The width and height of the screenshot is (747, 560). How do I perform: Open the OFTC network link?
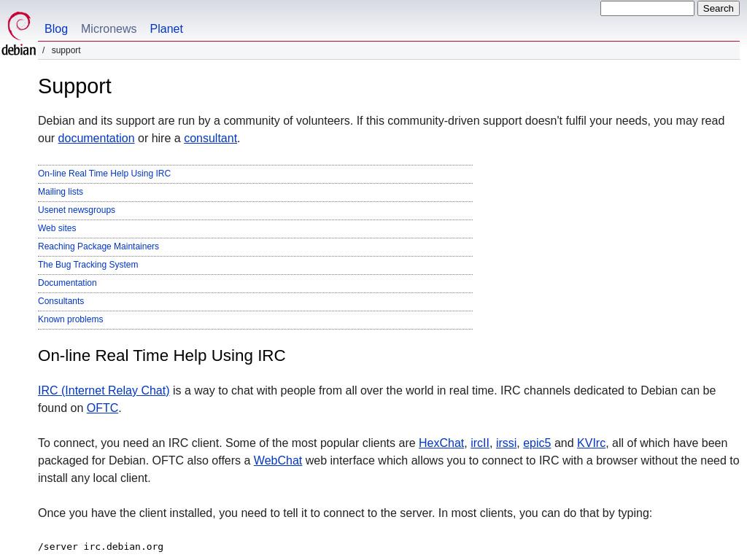102,408
